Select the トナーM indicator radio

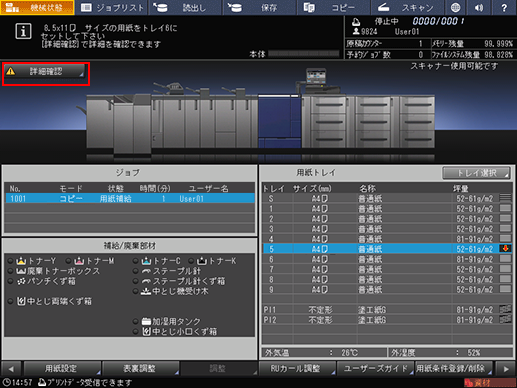[x=69, y=261]
